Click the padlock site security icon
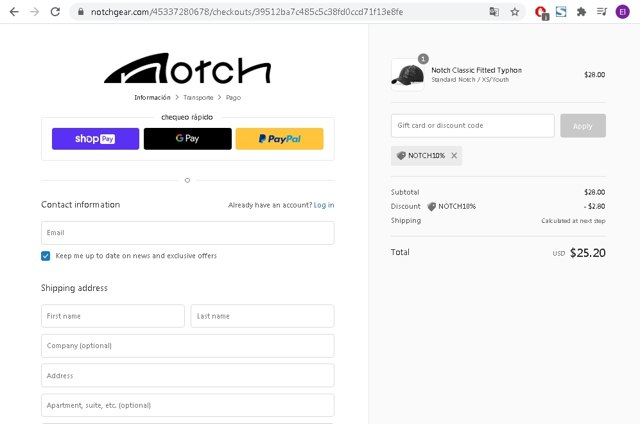This screenshot has height=424, width=640. click(x=81, y=12)
